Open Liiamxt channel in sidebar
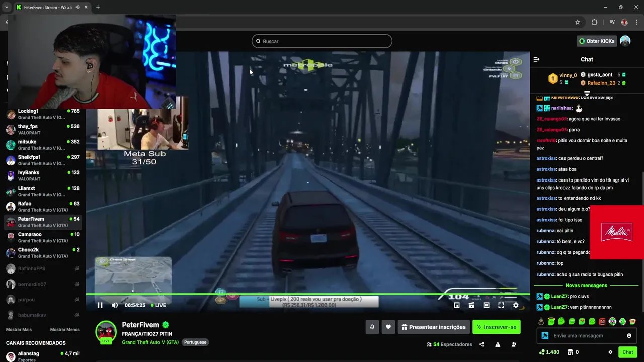The width and height of the screenshot is (644, 362). (43, 191)
